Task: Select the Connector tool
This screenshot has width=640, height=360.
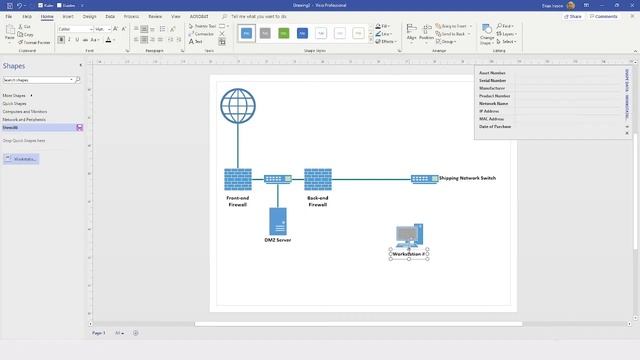Action: [x=201, y=34]
